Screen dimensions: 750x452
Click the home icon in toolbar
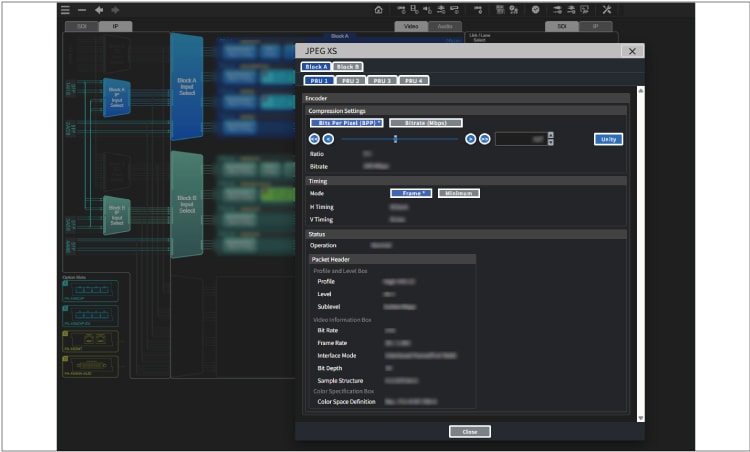(378, 9)
